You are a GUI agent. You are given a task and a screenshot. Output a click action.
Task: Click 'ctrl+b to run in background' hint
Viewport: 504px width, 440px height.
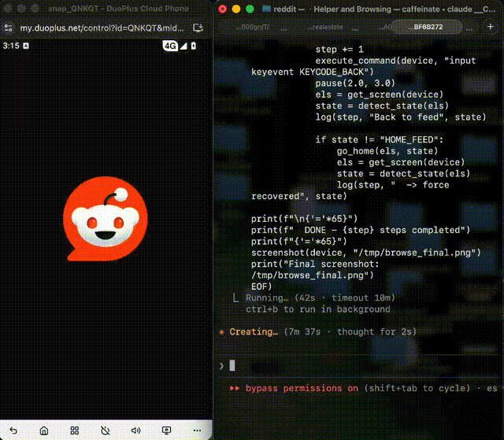tap(318, 309)
